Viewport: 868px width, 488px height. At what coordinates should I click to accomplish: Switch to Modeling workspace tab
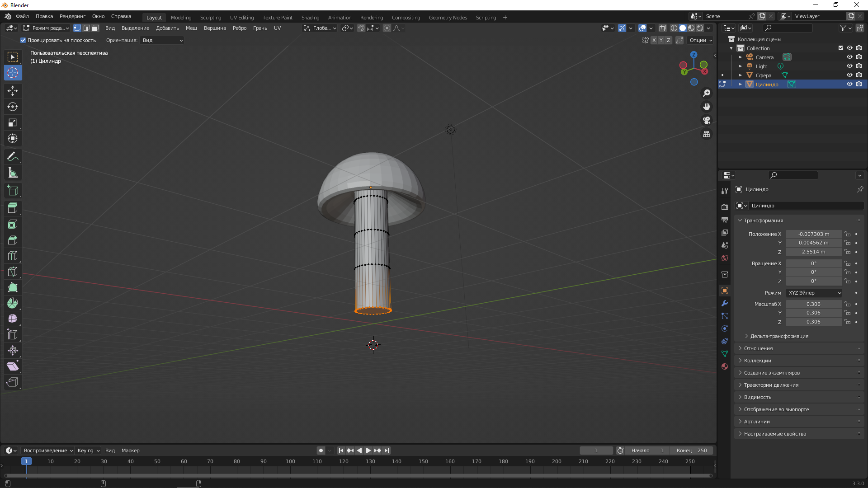[181, 18]
